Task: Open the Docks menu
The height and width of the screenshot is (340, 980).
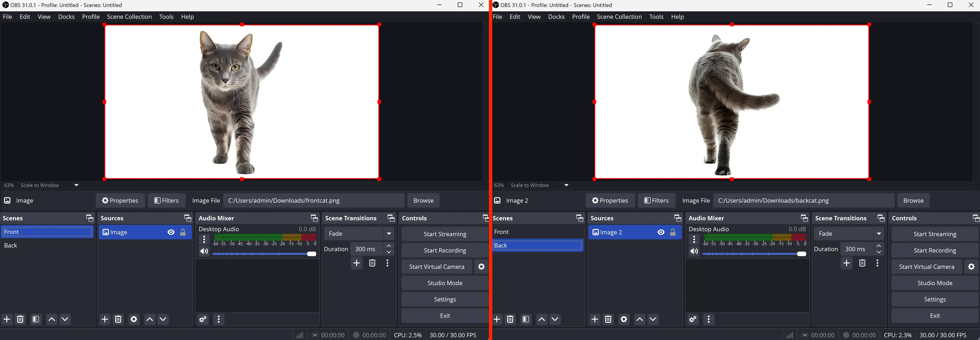Action: coord(66,17)
